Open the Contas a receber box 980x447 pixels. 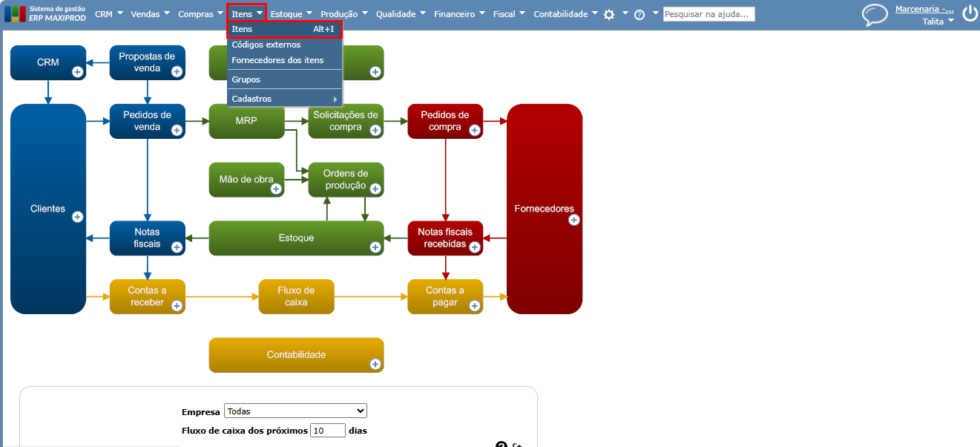148,296
